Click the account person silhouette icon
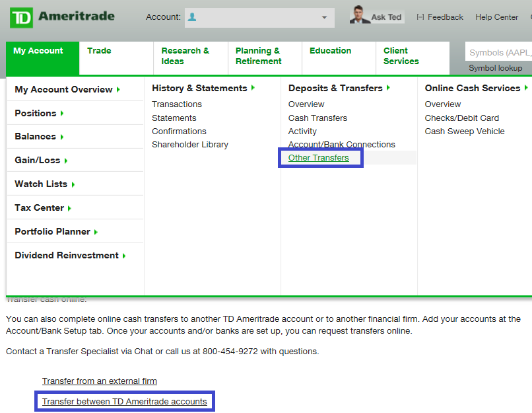Screen dimensions: 532x413 coord(193,17)
